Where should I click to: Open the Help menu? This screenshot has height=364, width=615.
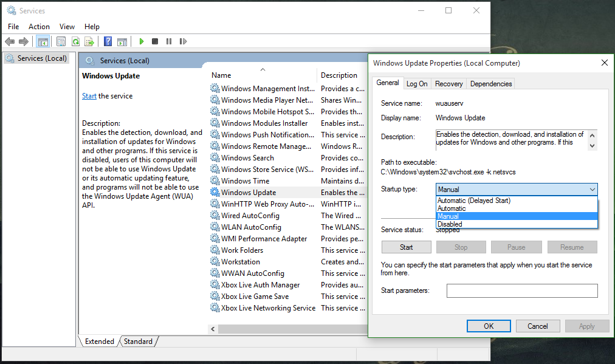92,27
